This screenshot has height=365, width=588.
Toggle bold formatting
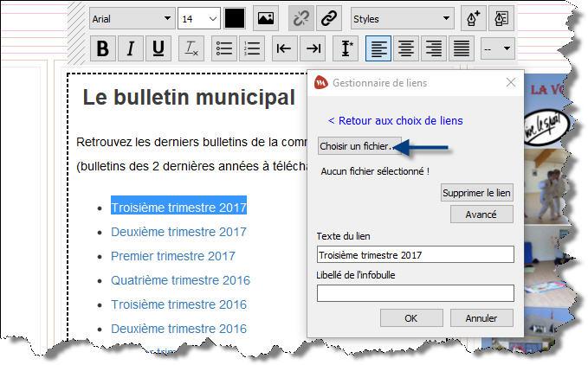[103, 49]
